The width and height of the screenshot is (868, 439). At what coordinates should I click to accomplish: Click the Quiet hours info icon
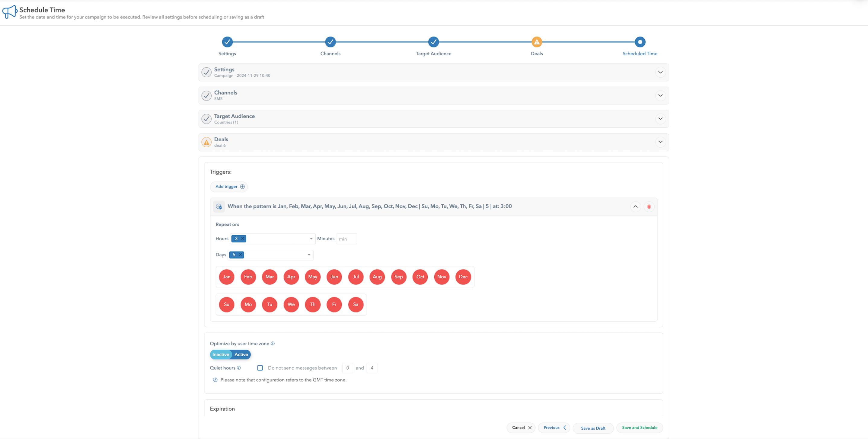[x=238, y=368]
